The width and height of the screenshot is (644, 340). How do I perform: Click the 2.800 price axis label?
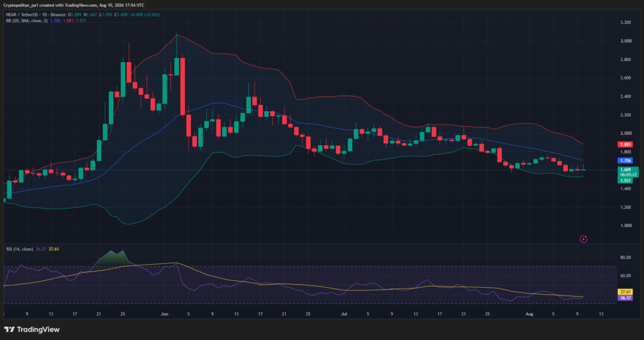[x=626, y=60]
